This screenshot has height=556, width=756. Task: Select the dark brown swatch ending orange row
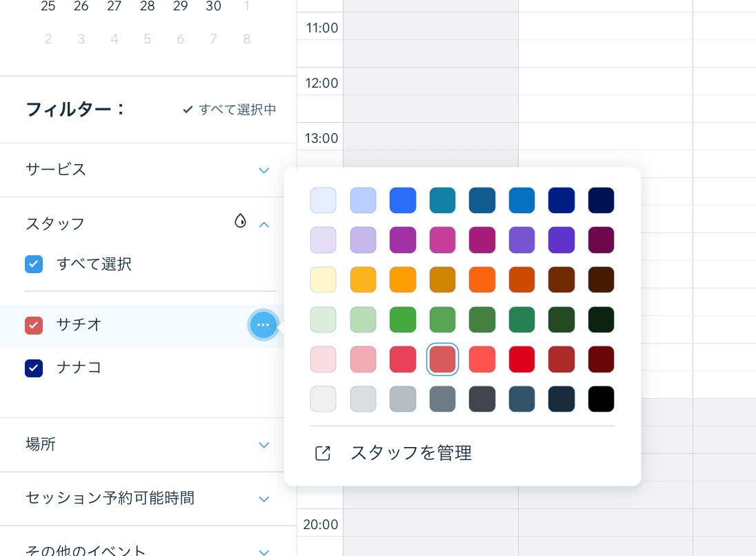[x=601, y=279]
